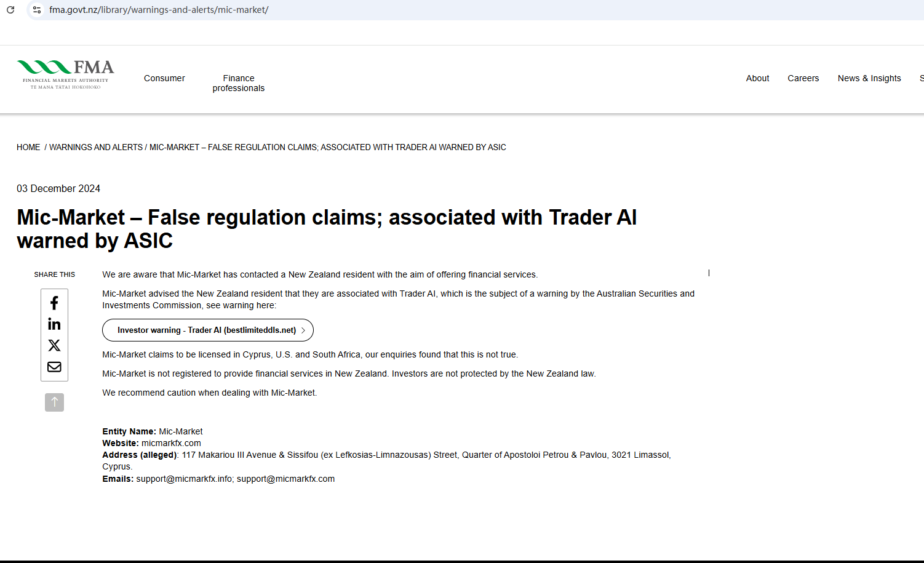
Task: Open Warnings and Alerts breadcrumb
Action: pyautogui.click(x=96, y=147)
